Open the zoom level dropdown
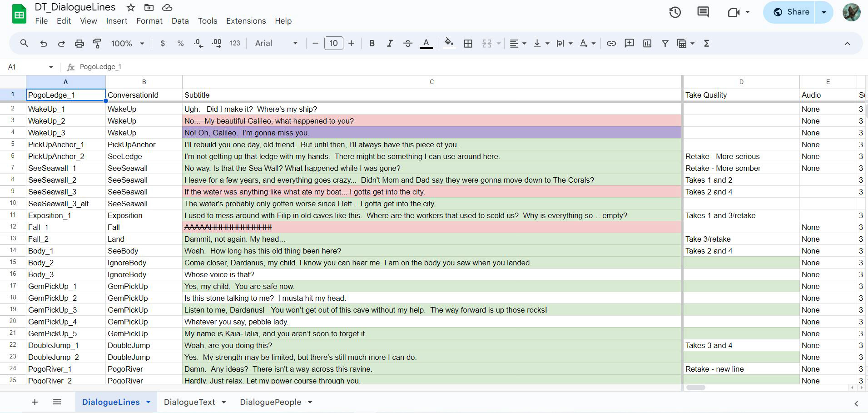The height and width of the screenshot is (413, 868). (126, 43)
